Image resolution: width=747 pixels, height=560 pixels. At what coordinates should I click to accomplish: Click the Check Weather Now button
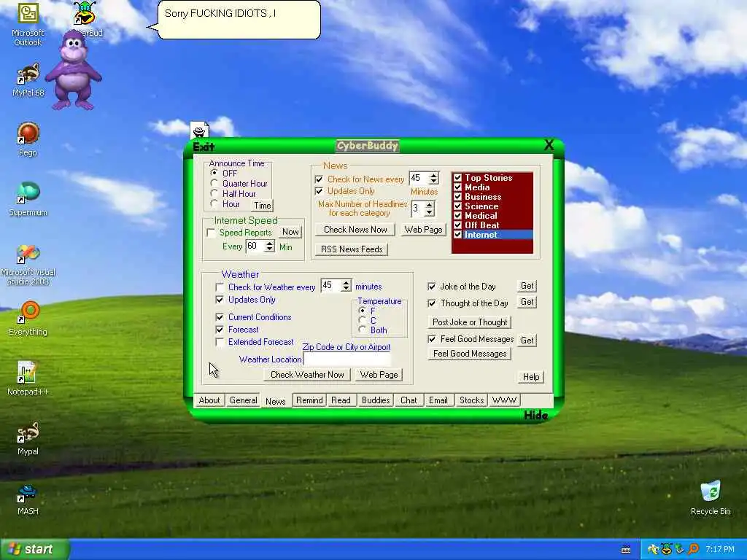307,375
